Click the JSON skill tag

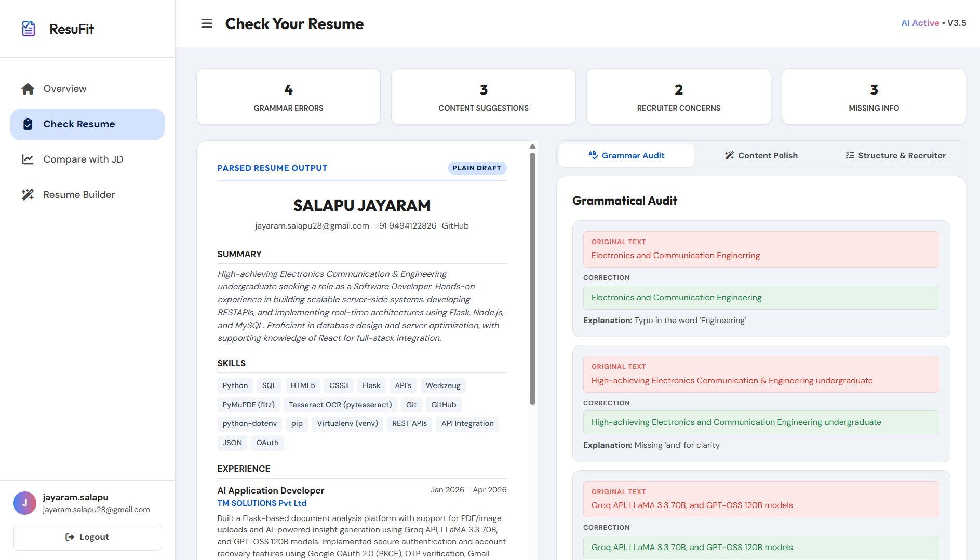tap(232, 443)
